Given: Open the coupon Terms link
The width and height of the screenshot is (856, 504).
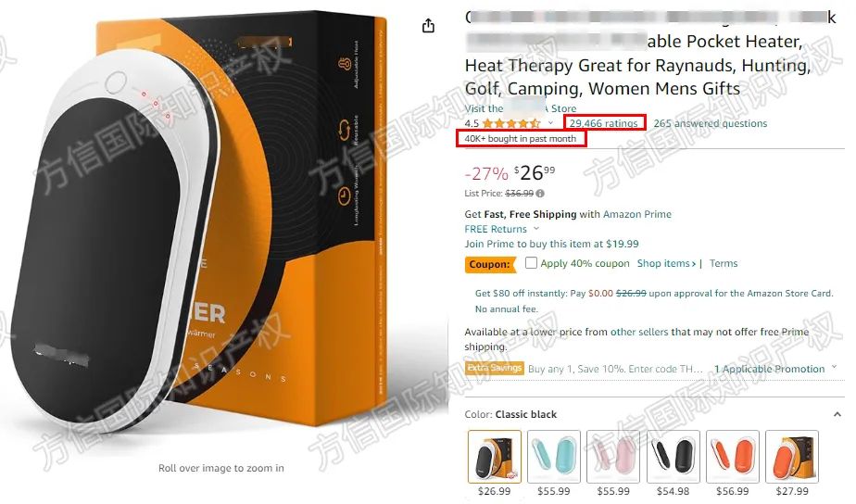Looking at the screenshot, I should [724, 263].
